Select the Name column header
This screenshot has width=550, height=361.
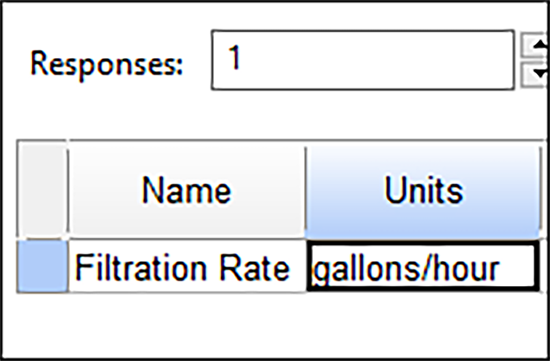[x=187, y=190]
